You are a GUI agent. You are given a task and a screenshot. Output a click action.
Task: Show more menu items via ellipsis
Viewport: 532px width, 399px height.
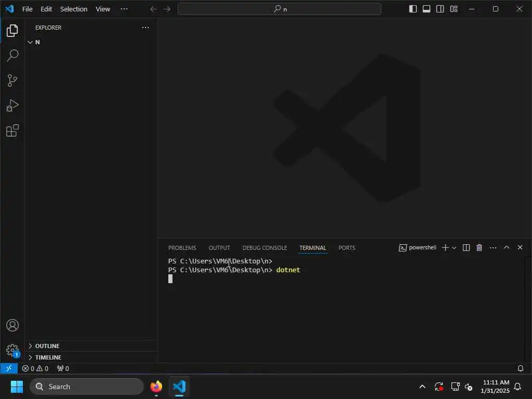124,9
